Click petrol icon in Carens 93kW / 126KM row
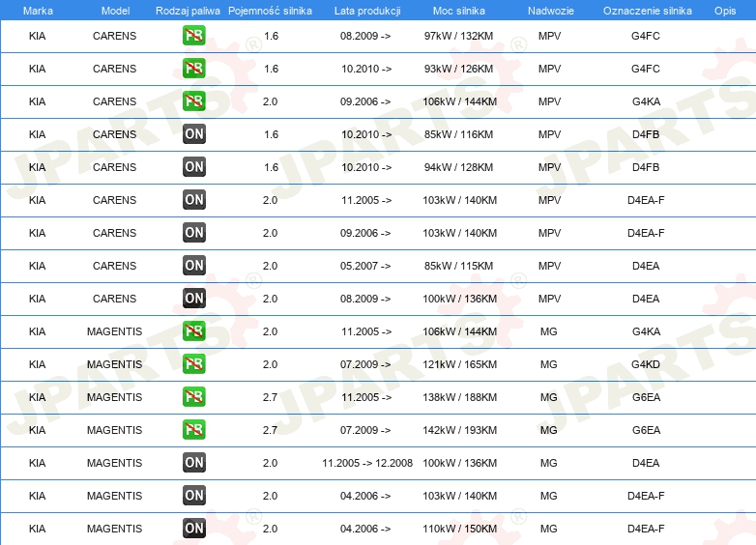The width and height of the screenshot is (756, 545). coord(193,69)
